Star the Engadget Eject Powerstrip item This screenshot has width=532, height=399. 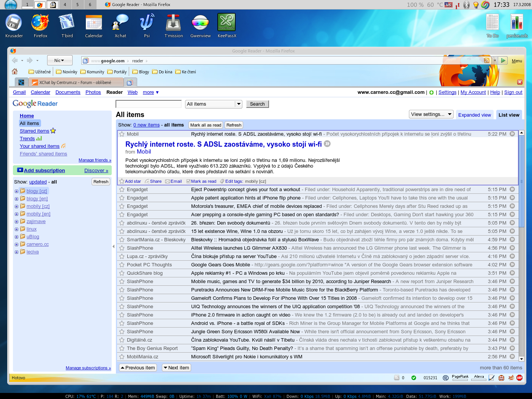point(122,190)
